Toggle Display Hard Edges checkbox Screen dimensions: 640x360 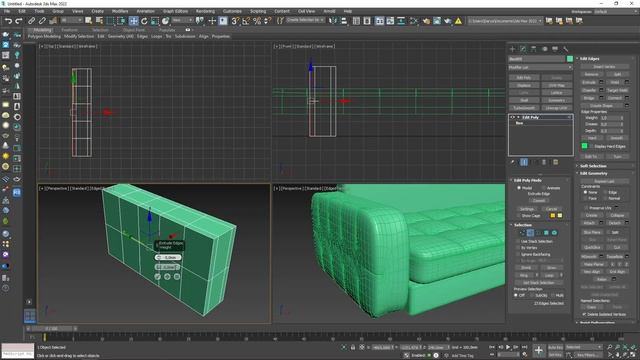point(592,146)
